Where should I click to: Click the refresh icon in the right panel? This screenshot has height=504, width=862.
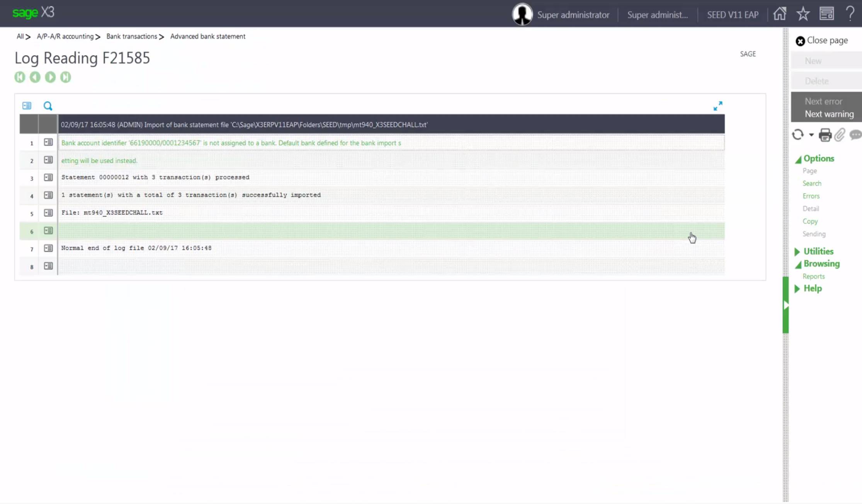(x=798, y=135)
